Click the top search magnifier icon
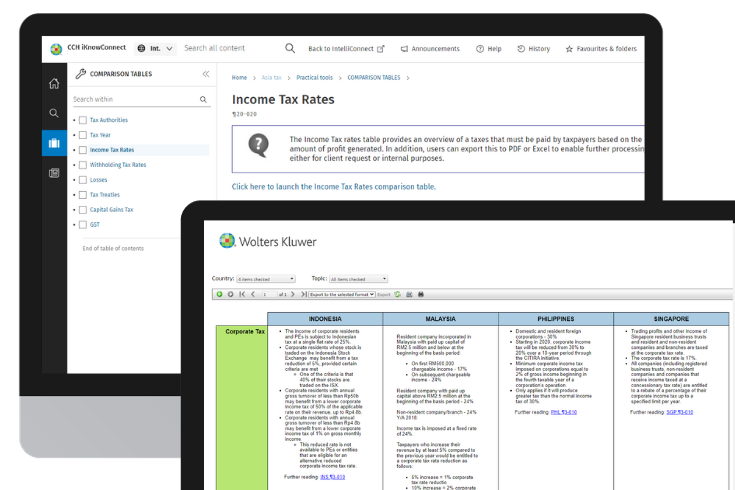The height and width of the screenshot is (490, 735). coord(290,48)
